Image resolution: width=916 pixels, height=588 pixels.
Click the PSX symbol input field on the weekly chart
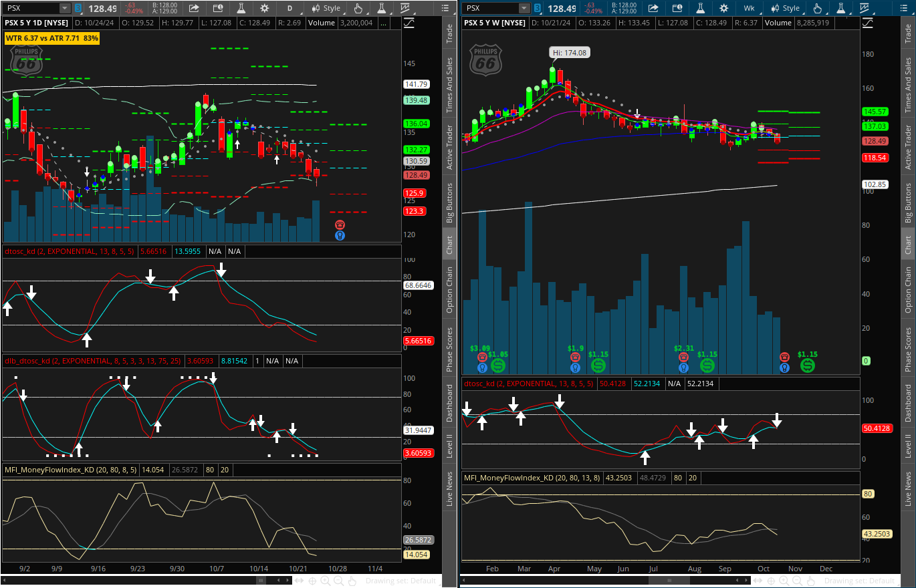(493, 8)
